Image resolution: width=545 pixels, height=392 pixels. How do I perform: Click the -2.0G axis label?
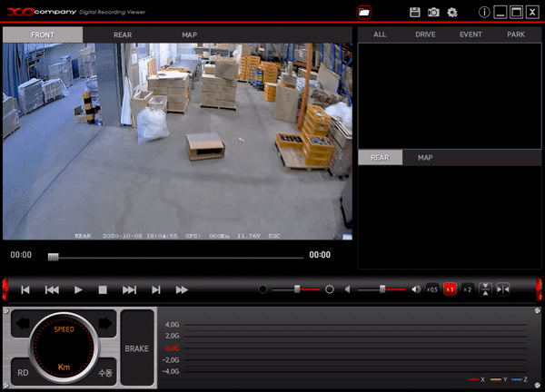pyautogui.click(x=171, y=359)
